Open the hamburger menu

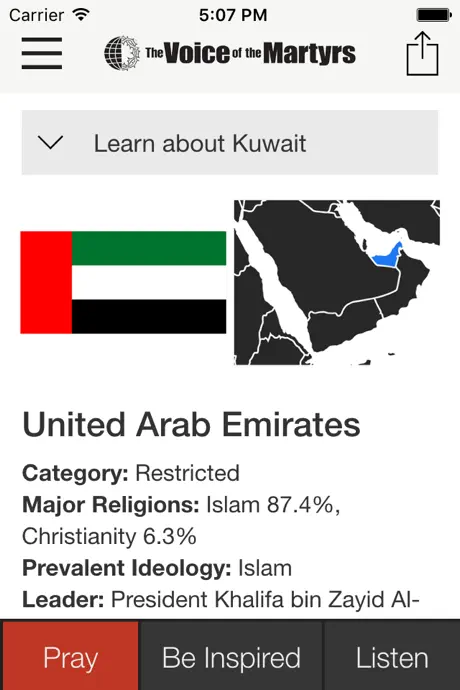[42, 53]
